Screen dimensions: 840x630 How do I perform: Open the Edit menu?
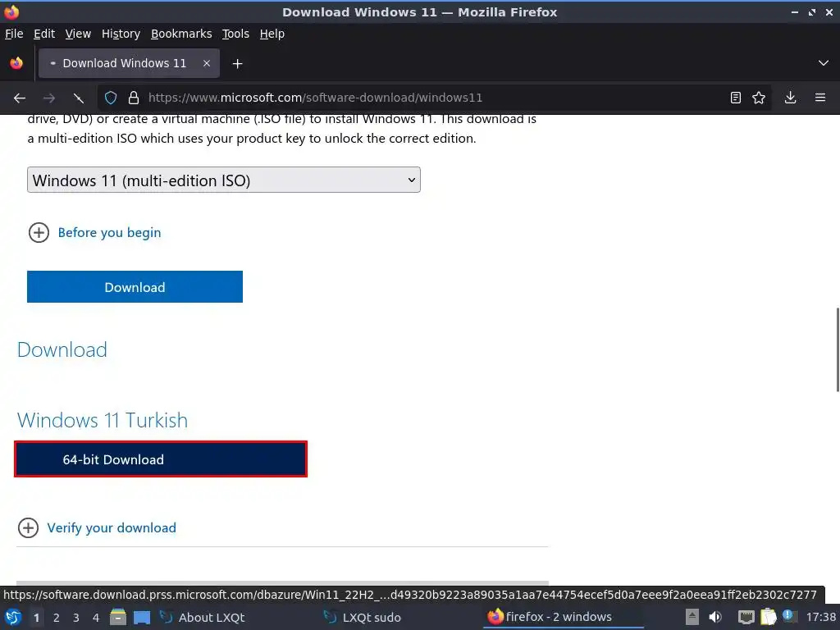44,34
